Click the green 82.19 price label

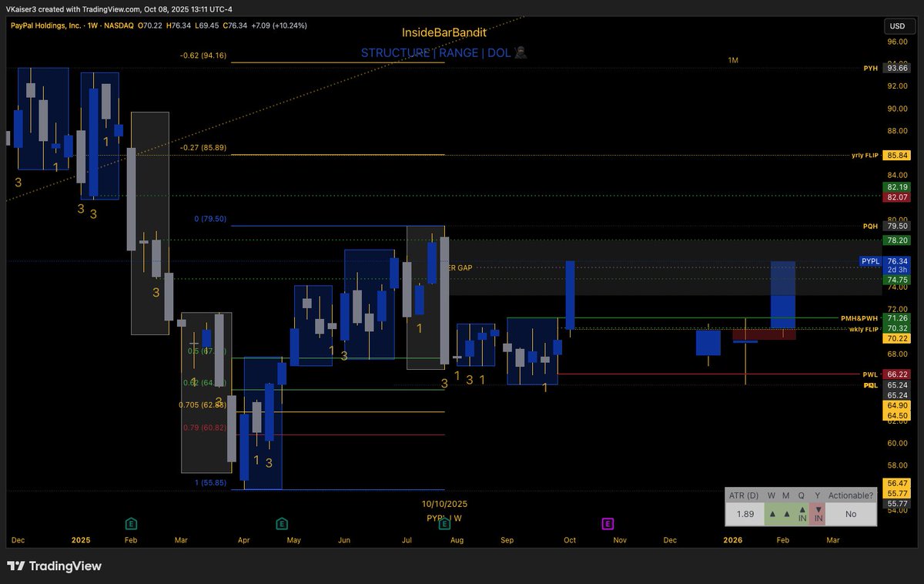[897, 187]
